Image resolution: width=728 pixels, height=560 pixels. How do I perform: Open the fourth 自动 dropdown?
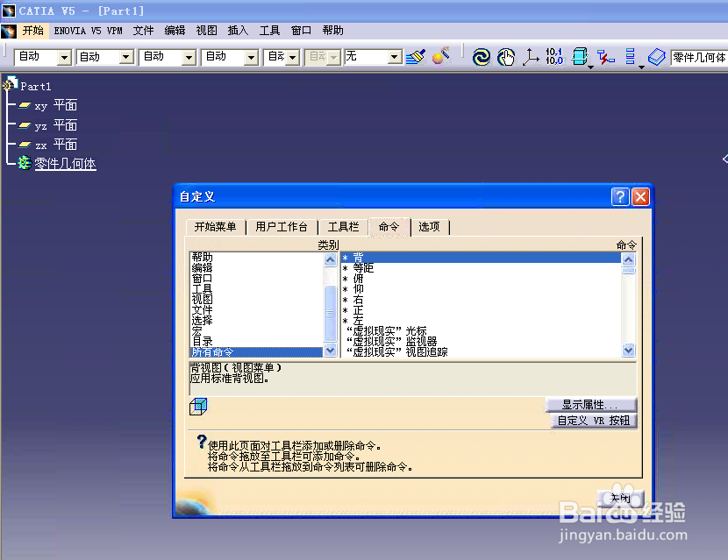coord(251,58)
